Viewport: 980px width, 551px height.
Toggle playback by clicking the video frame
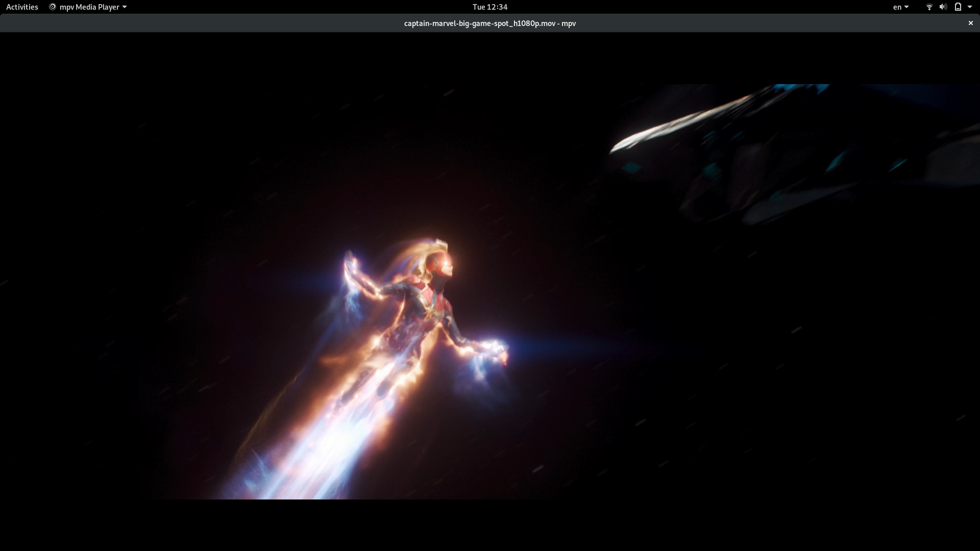click(490, 286)
